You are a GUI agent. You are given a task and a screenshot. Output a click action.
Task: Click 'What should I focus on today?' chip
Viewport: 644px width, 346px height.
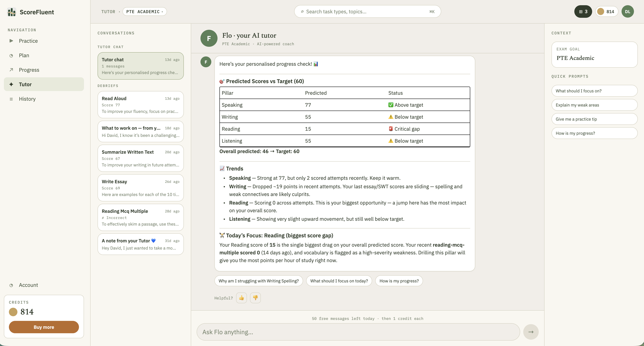click(339, 281)
